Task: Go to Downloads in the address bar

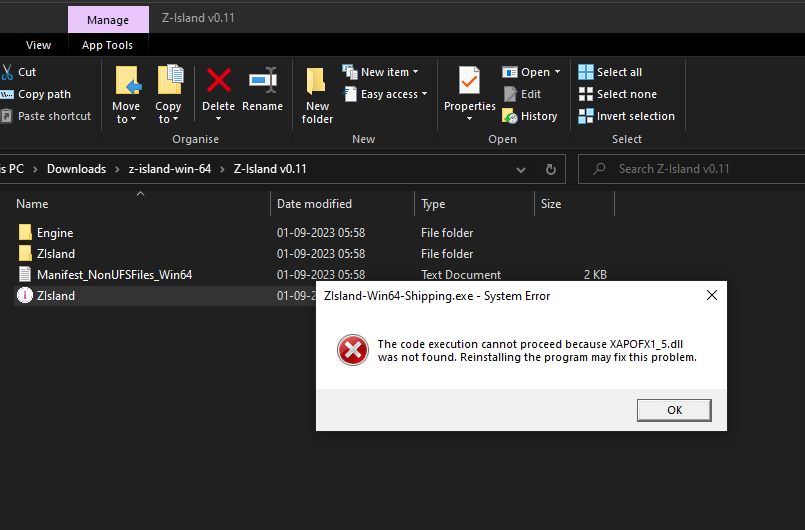Action: 76,169
